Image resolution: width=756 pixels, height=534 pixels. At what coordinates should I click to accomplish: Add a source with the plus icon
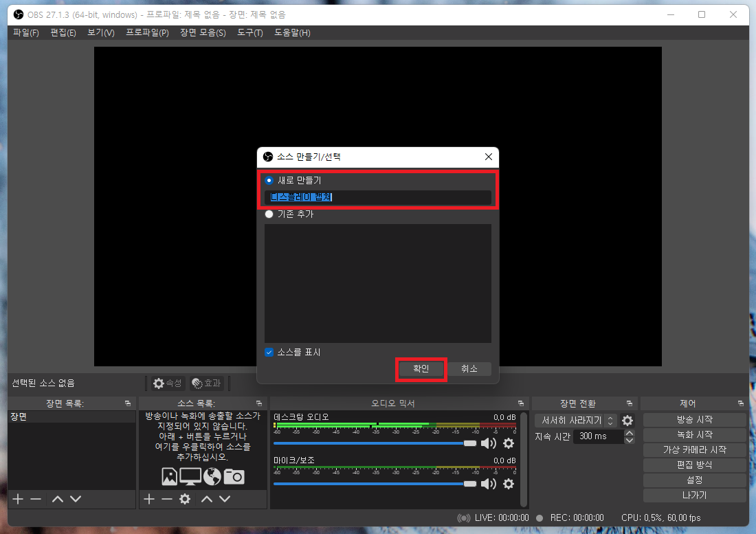(x=149, y=499)
